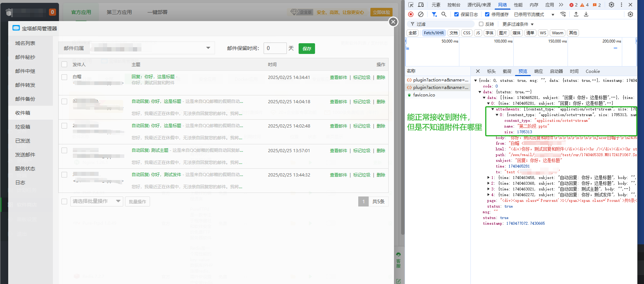Clear the network log
The height and width of the screenshot is (284, 644).
[421, 14]
